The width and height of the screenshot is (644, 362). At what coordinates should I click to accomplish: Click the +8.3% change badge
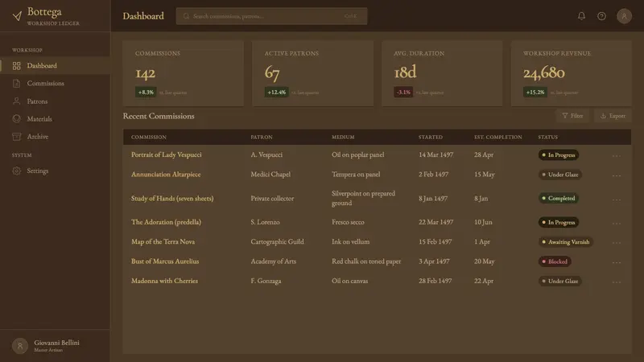[x=146, y=93]
